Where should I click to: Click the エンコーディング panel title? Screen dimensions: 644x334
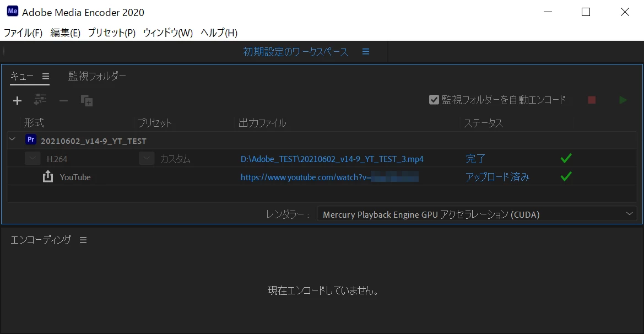click(x=41, y=240)
